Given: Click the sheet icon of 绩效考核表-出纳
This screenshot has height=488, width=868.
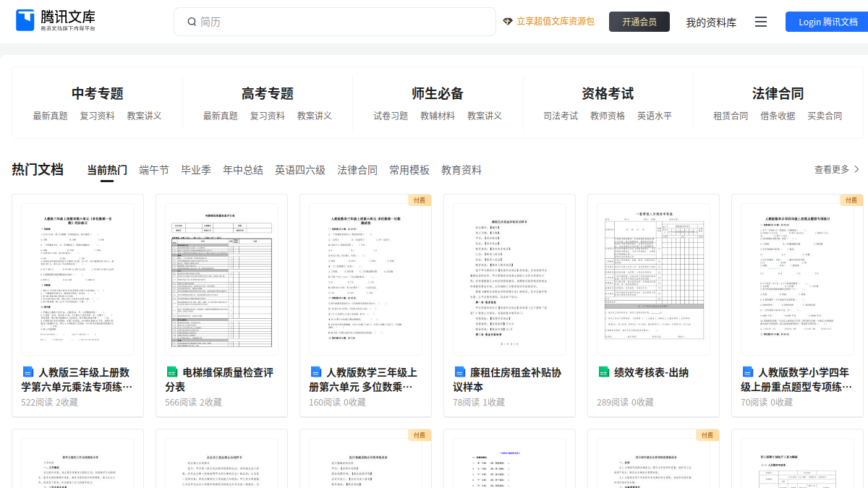Looking at the screenshot, I should [x=604, y=372].
